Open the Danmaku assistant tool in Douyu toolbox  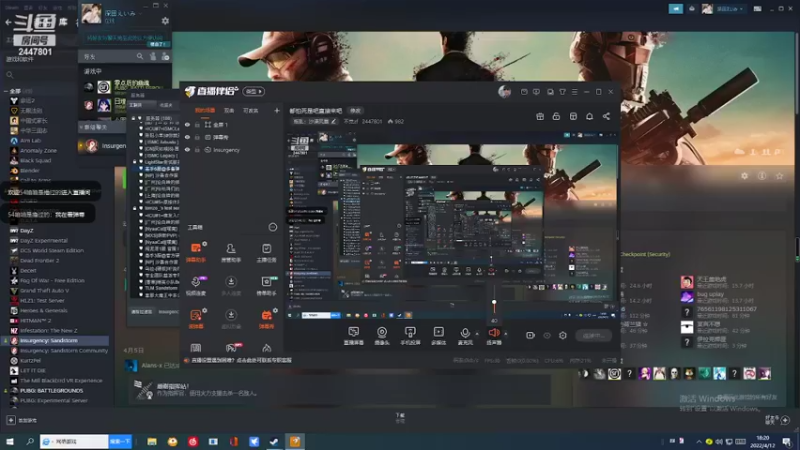click(196, 252)
